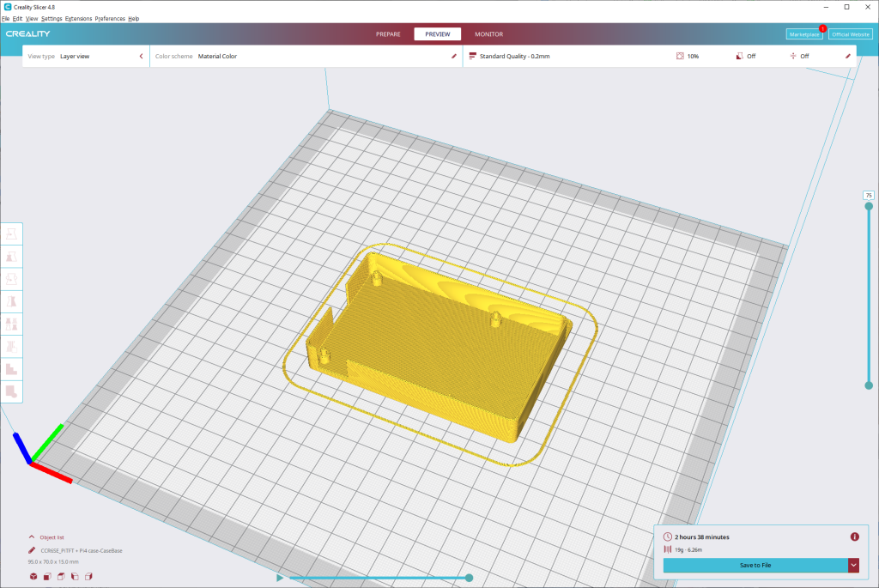Click the 95.0 x 70.0 x 15.0 mm dimensions
879x588 pixels.
point(53,561)
